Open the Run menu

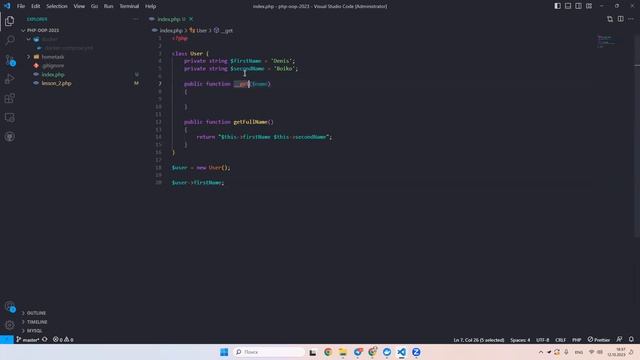coord(108,6)
